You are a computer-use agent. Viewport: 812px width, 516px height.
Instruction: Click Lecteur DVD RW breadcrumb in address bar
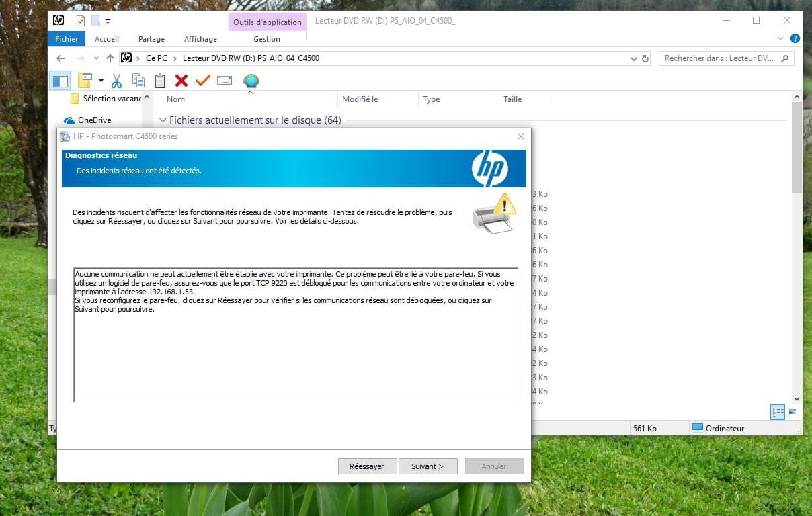pos(253,58)
